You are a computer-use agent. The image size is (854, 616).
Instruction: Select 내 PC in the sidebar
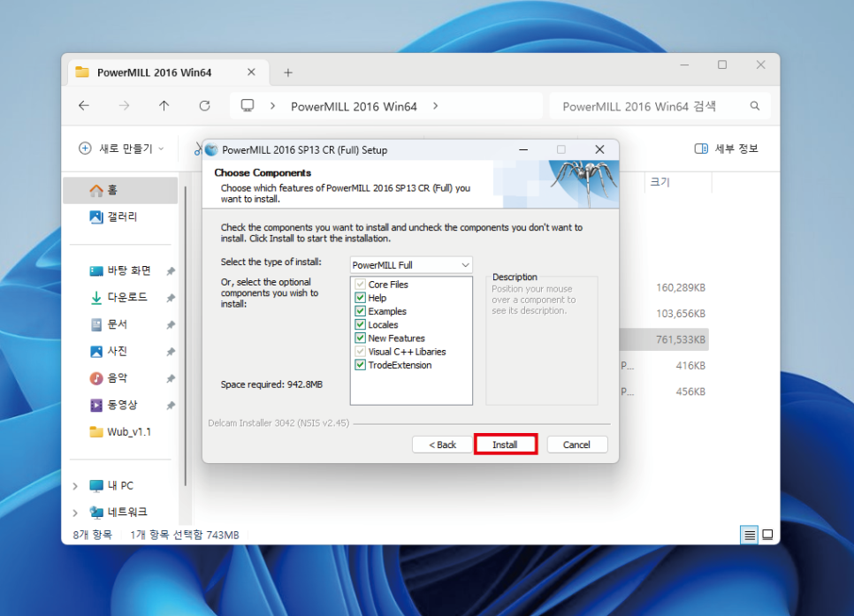tap(120, 485)
